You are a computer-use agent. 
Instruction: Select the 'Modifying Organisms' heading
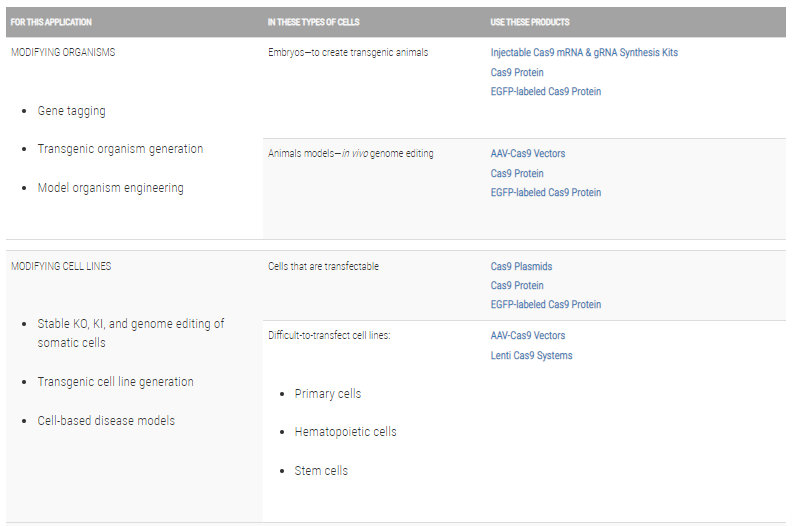[x=63, y=53]
